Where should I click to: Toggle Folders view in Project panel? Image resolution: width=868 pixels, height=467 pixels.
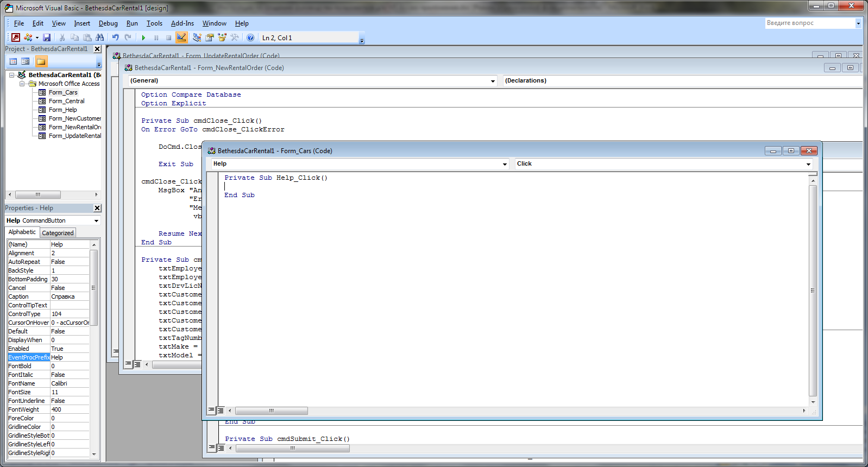(41, 61)
